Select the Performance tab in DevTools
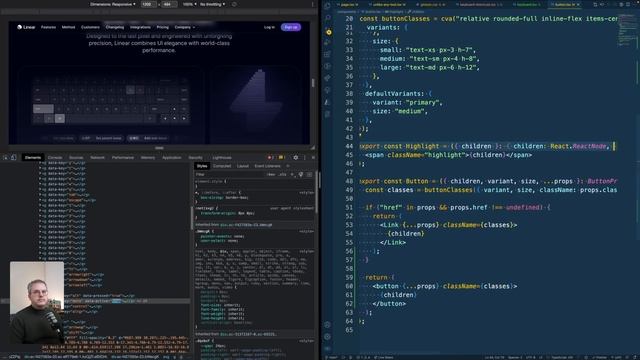 tap(123, 158)
